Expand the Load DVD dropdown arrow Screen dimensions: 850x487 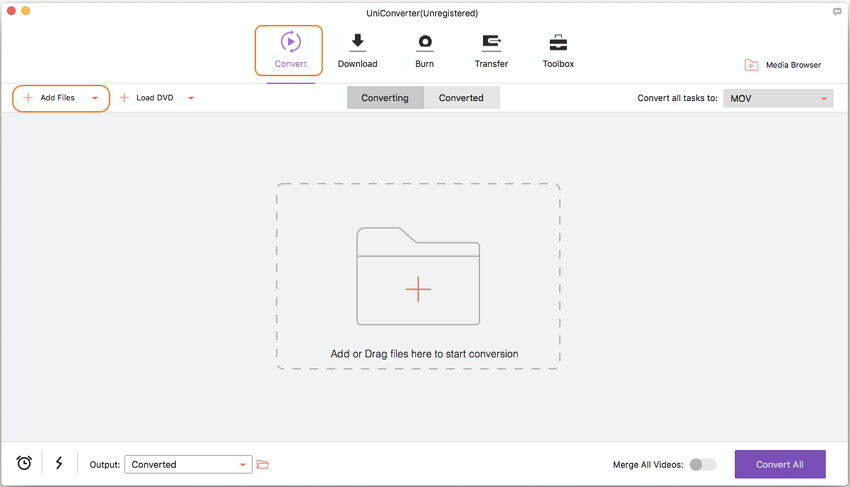(191, 98)
